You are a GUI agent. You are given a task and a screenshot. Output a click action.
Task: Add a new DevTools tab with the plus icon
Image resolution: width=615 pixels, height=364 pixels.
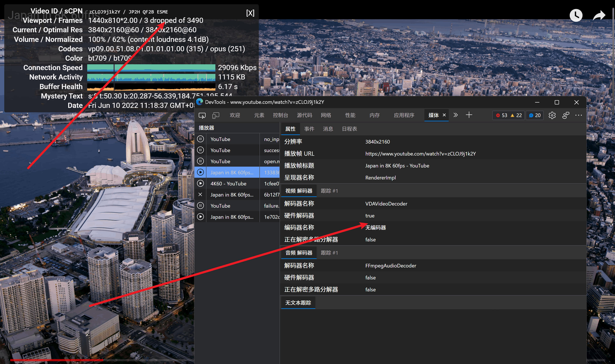pos(469,115)
